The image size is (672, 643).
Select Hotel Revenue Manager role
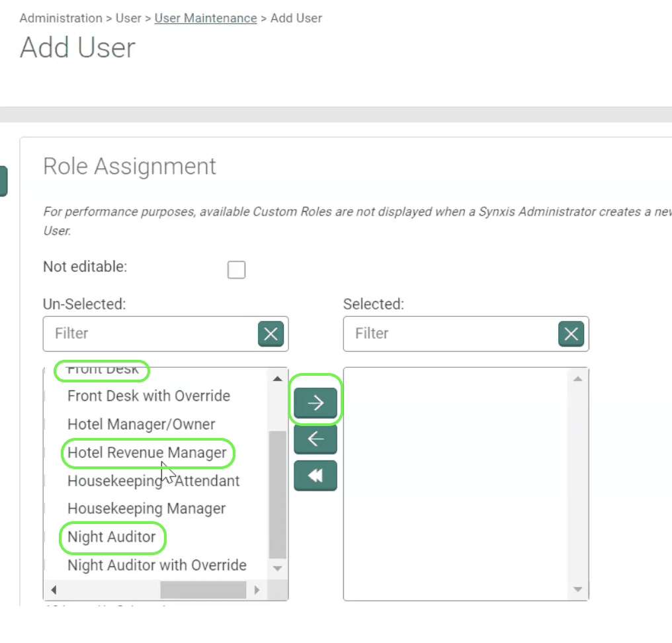click(x=147, y=453)
